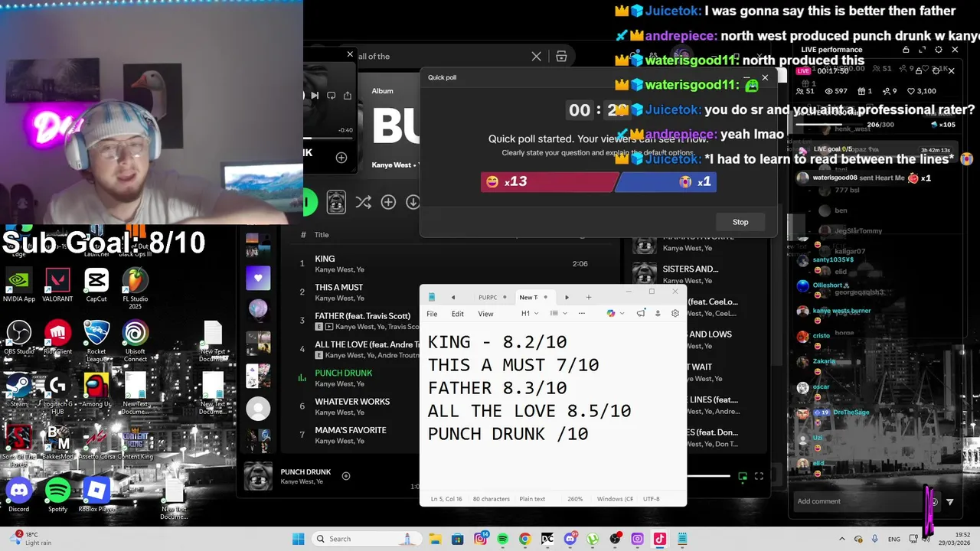
Task: Save the album to library with the plus icon
Action: (x=388, y=202)
